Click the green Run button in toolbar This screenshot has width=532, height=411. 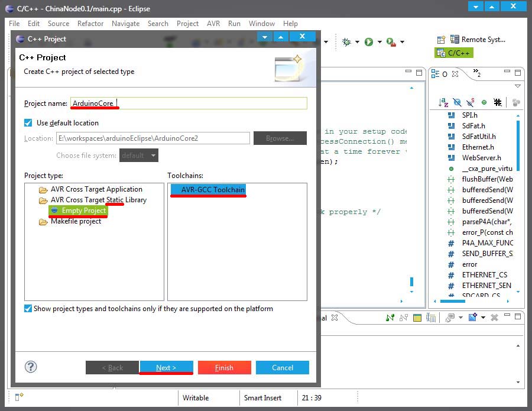[368, 42]
